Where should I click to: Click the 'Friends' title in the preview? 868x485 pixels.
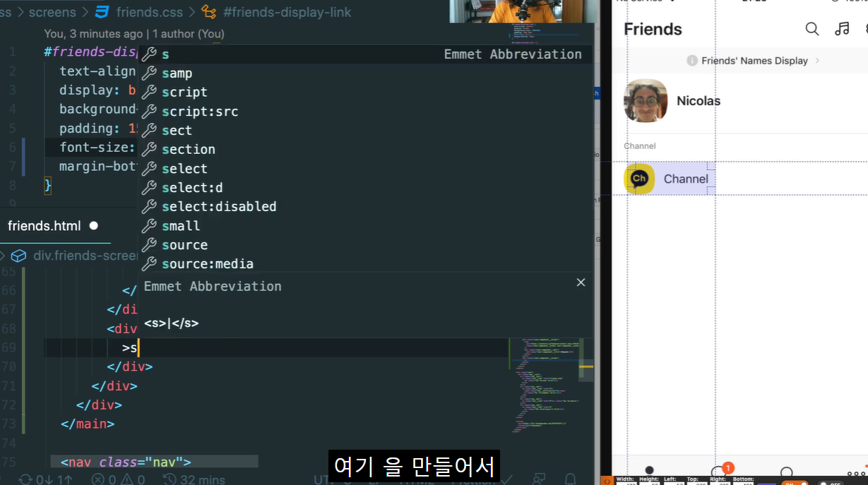pos(653,29)
